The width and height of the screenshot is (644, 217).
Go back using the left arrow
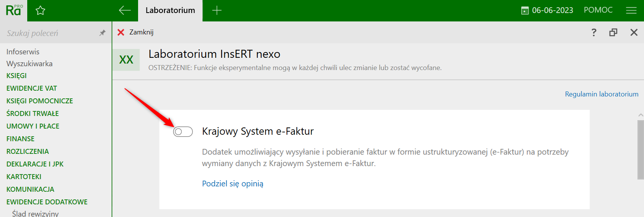tap(125, 10)
